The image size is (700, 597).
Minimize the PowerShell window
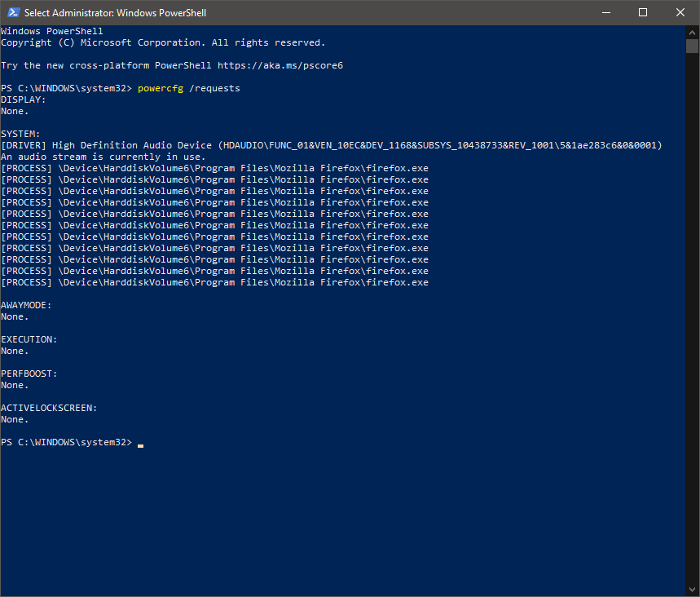[x=605, y=12]
